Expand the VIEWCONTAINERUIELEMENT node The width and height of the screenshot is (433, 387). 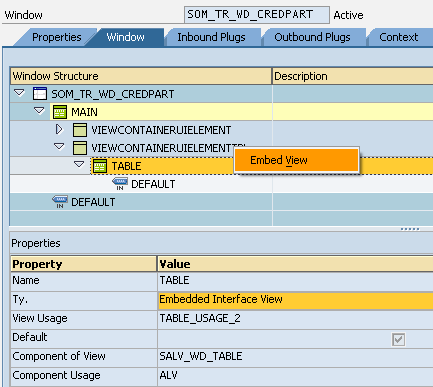(59, 129)
